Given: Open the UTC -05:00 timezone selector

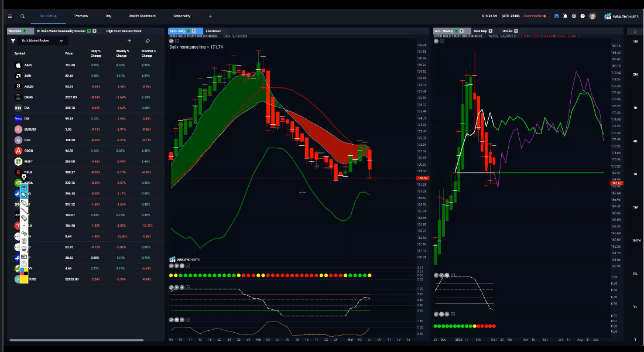Looking at the screenshot, I should click(x=511, y=16).
